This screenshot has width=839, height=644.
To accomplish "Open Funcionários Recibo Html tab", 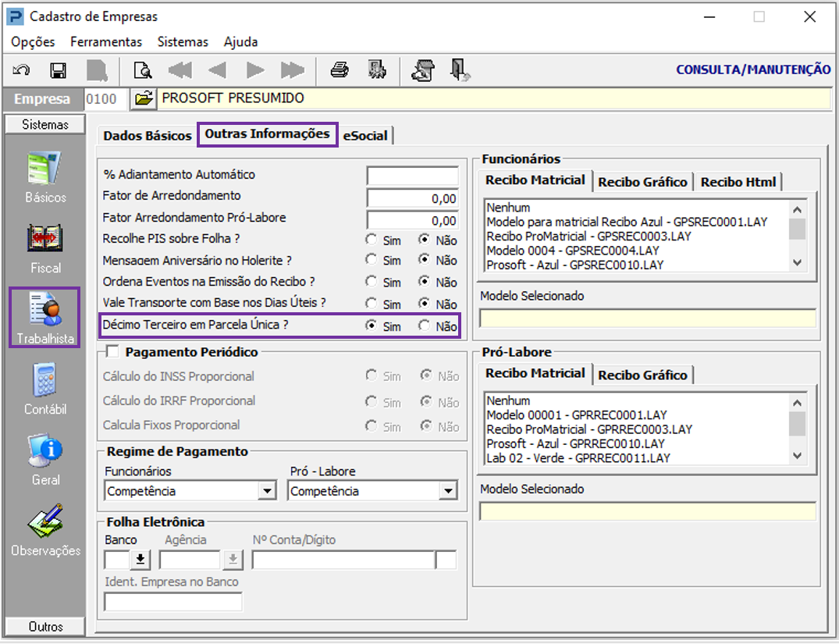I will coord(738,182).
